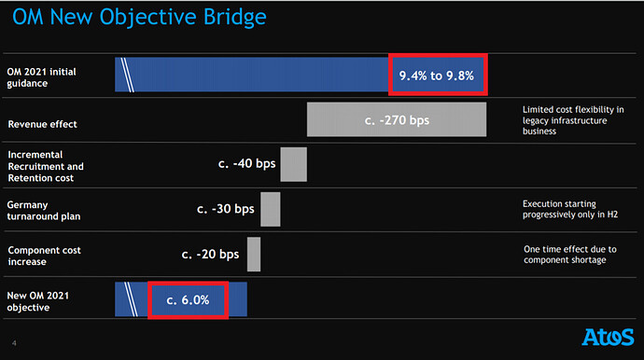Click the slide page number 4

click(x=14, y=343)
